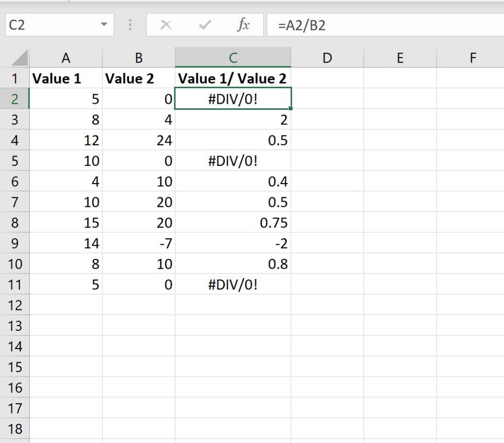Select column F header

pos(472,57)
